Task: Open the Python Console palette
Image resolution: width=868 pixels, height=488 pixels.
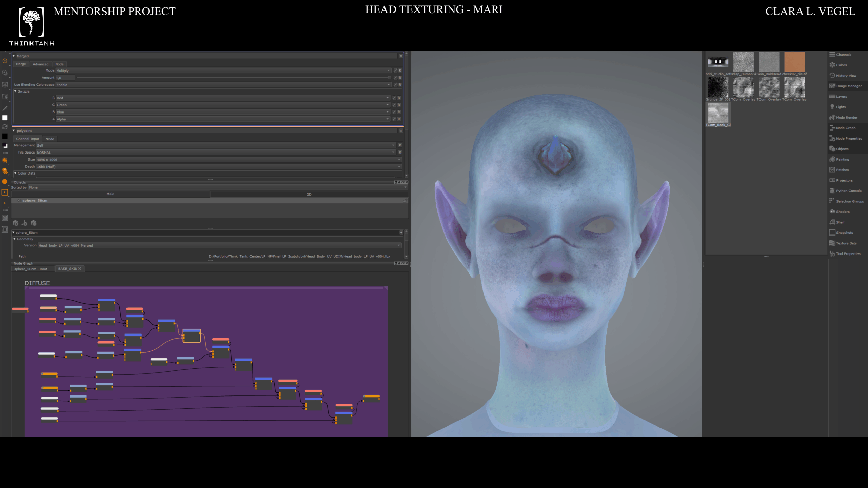Action: click(x=848, y=191)
